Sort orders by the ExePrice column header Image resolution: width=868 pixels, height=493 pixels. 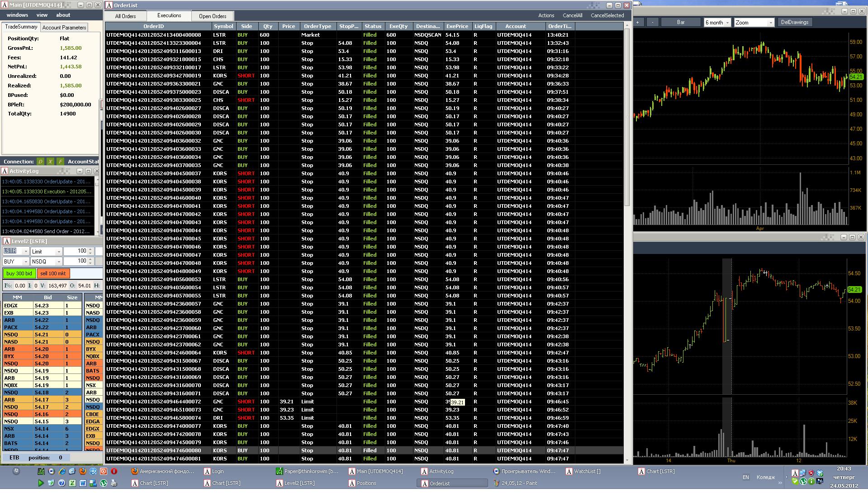click(457, 26)
